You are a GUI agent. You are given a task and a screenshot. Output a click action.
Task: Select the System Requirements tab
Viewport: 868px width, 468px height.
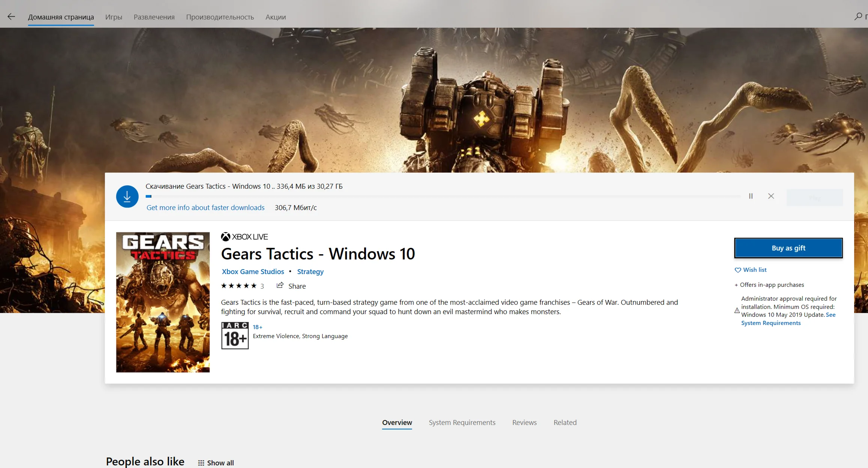(462, 422)
